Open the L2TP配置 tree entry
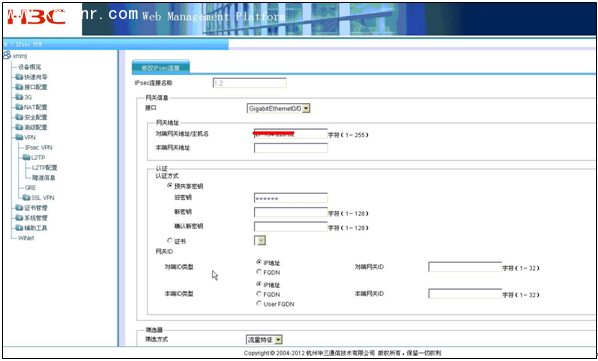This screenshot has width=598, height=361. pos(45,168)
